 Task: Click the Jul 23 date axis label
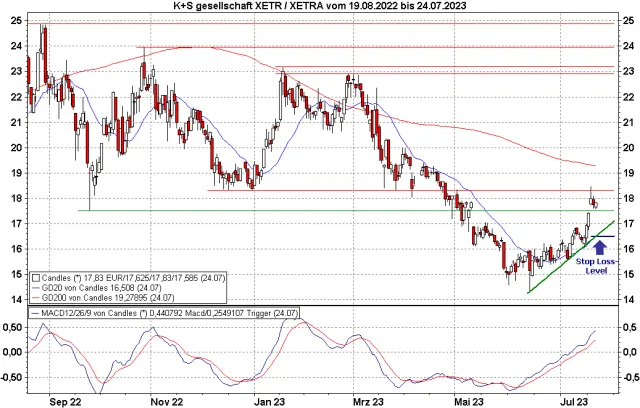pyautogui.click(x=573, y=402)
